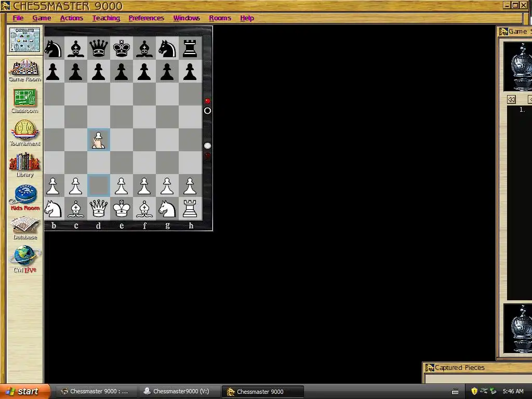Click the top black king portrait thumbnail

coord(518,66)
